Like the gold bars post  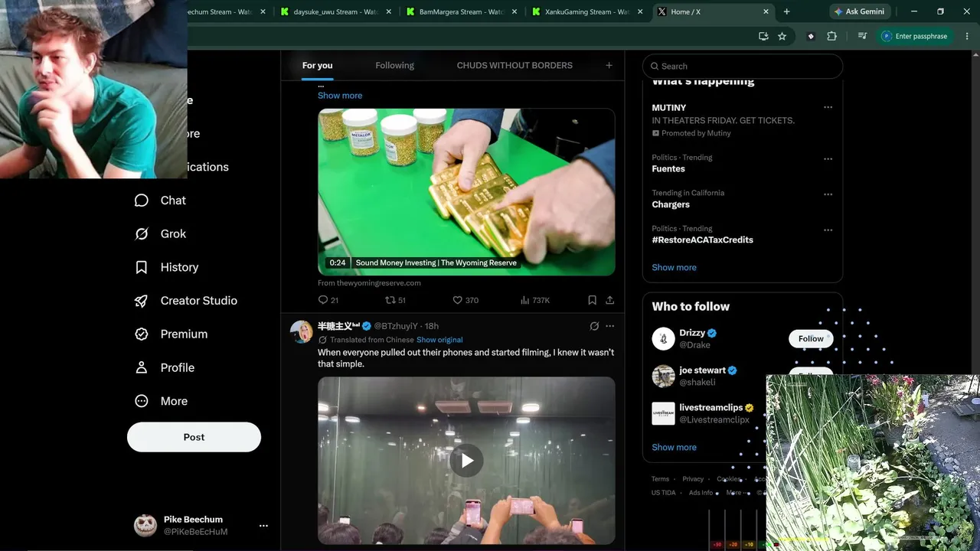(465, 300)
